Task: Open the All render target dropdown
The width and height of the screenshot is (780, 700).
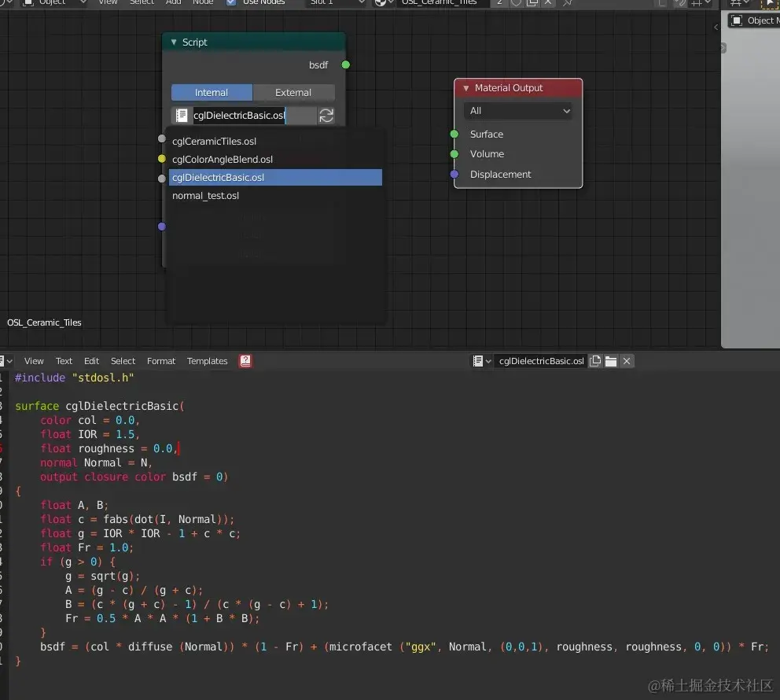Action: point(518,111)
